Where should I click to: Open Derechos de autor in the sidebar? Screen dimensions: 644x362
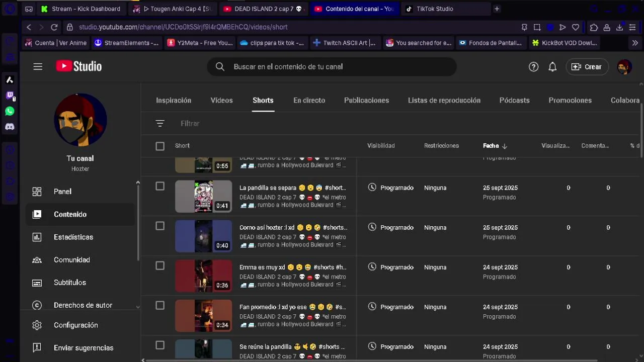pos(80,305)
